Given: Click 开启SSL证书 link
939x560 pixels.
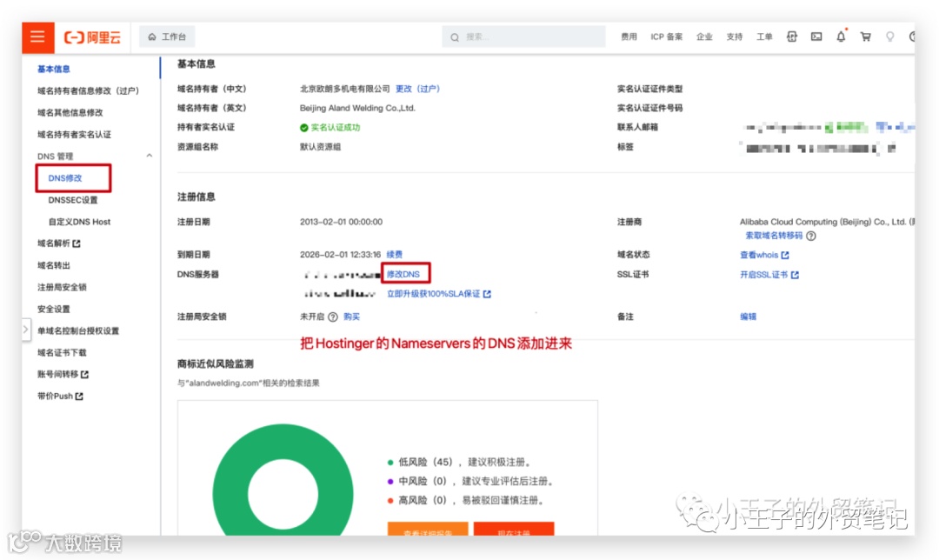Looking at the screenshot, I should coord(769,275).
